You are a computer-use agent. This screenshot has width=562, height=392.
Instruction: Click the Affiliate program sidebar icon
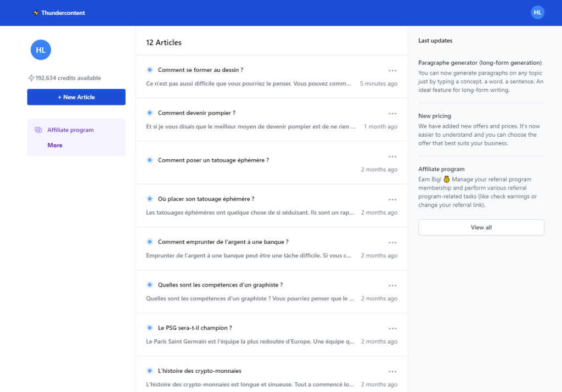click(x=38, y=130)
